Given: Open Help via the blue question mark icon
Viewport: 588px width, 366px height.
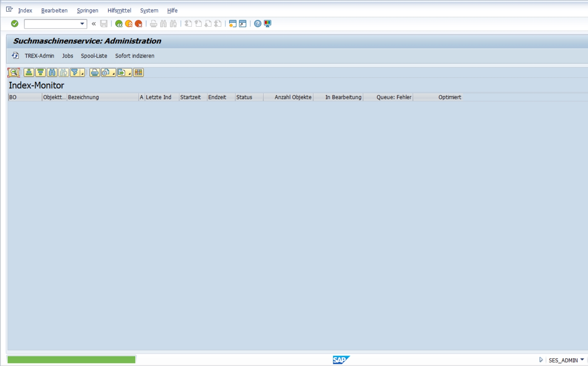Looking at the screenshot, I should (x=257, y=24).
